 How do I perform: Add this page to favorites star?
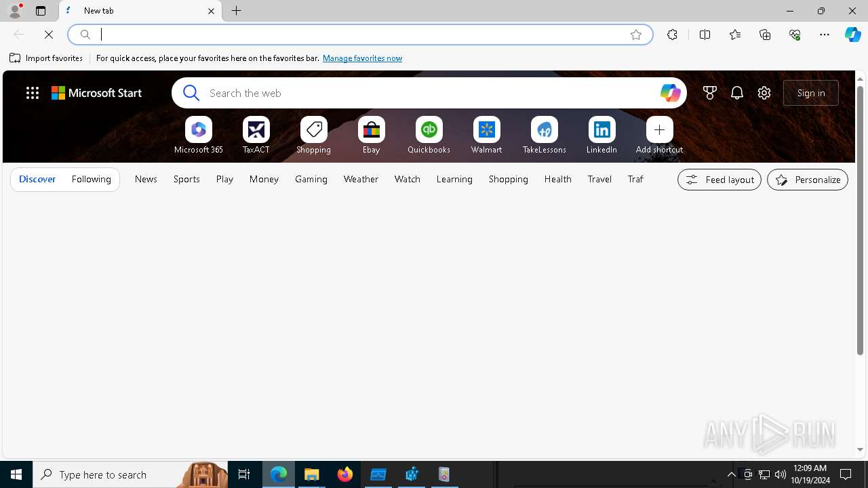click(x=636, y=35)
